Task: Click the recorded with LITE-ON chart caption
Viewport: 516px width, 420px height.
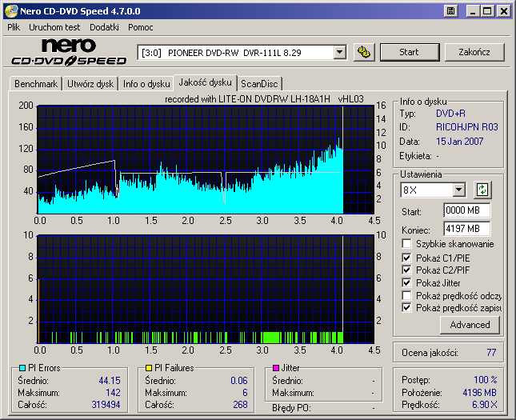Action: (x=264, y=99)
